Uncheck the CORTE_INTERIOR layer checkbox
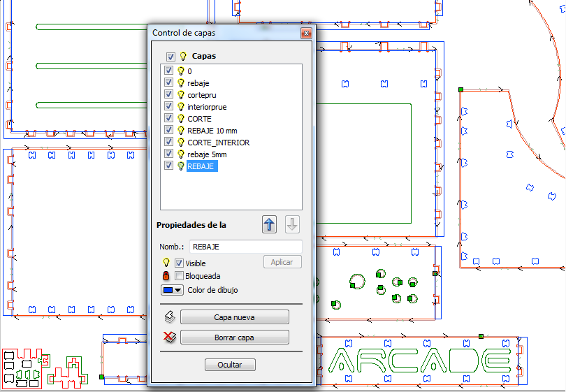 pos(168,141)
